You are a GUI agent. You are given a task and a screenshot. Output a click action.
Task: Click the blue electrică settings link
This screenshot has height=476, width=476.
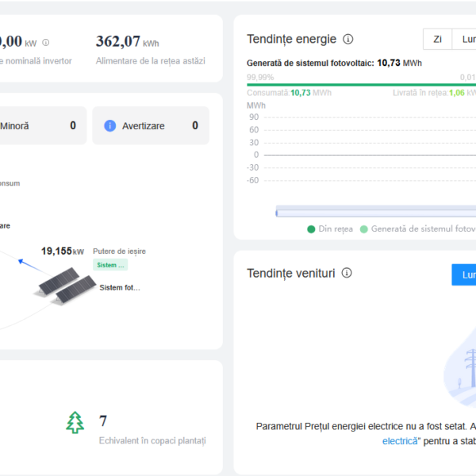click(401, 441)
